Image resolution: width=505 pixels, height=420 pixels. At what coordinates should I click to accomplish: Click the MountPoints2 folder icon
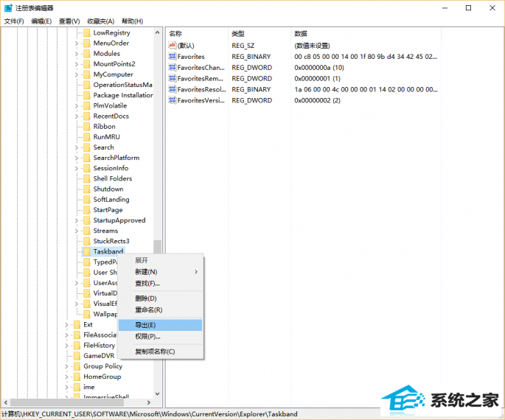point(87,64)
